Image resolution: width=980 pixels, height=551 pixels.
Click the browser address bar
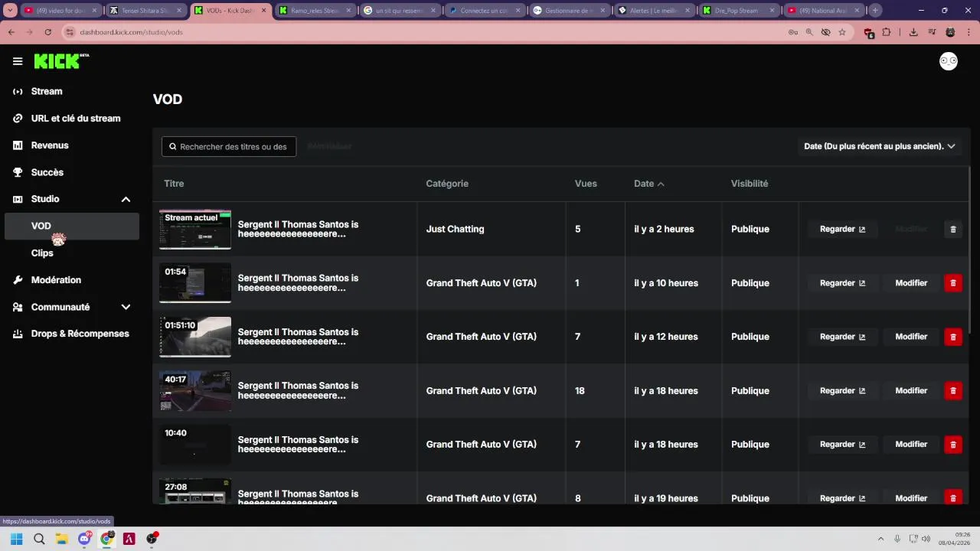coord(429,32)
